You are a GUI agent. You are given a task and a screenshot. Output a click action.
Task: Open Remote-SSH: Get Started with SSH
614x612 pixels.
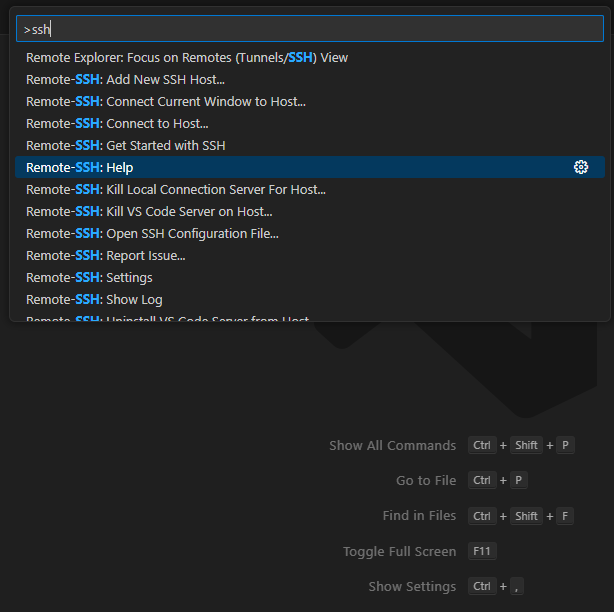(310, 145)
